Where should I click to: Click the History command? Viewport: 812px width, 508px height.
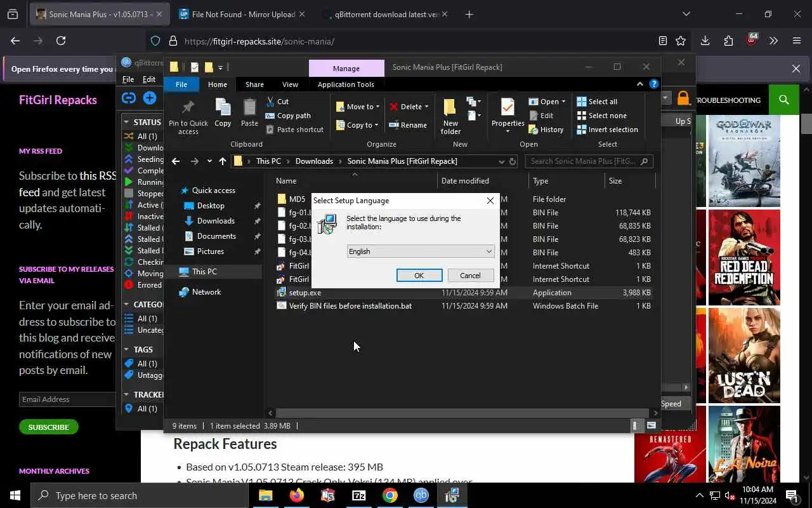(546, 130)
